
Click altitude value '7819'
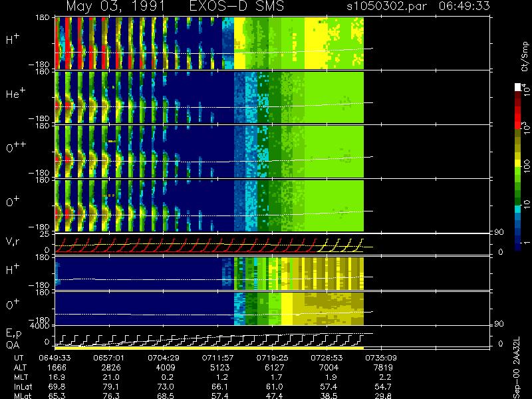[383, 368]
